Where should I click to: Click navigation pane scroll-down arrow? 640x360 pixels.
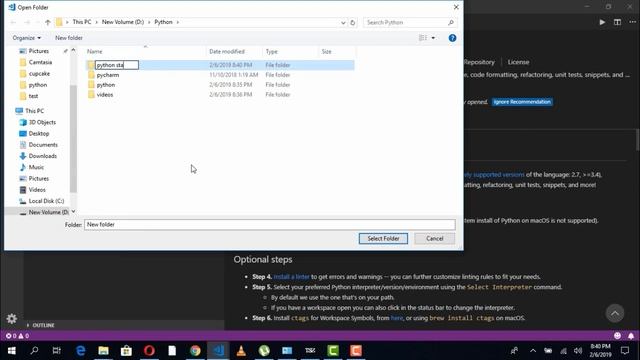(73, 211)
